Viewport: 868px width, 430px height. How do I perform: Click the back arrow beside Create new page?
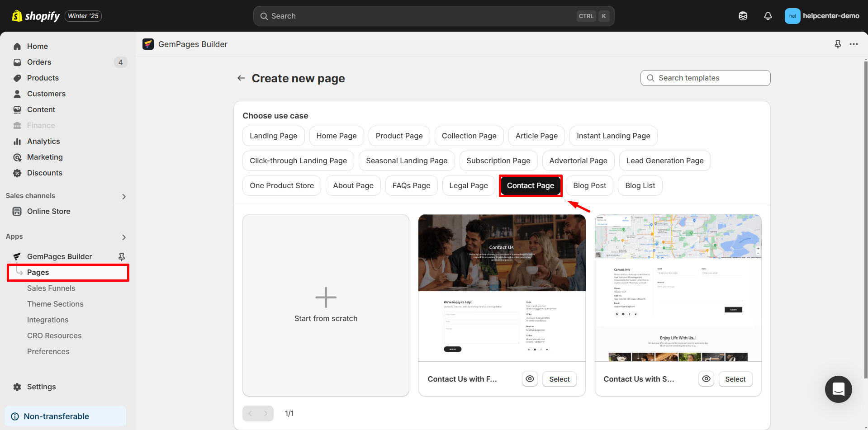(241, 78)
